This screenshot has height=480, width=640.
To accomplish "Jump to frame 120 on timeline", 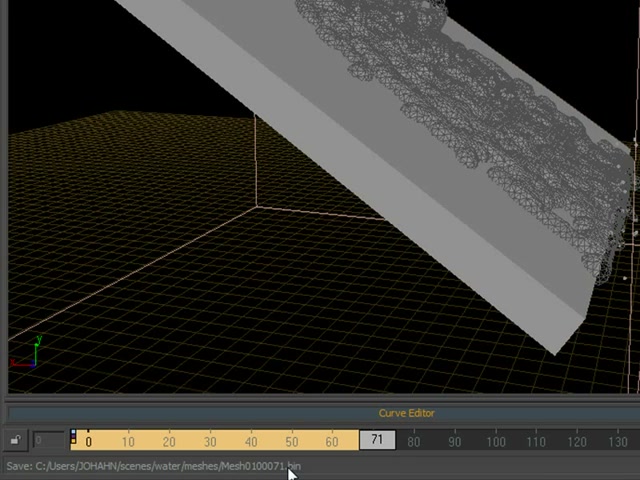I will (577, 442).
